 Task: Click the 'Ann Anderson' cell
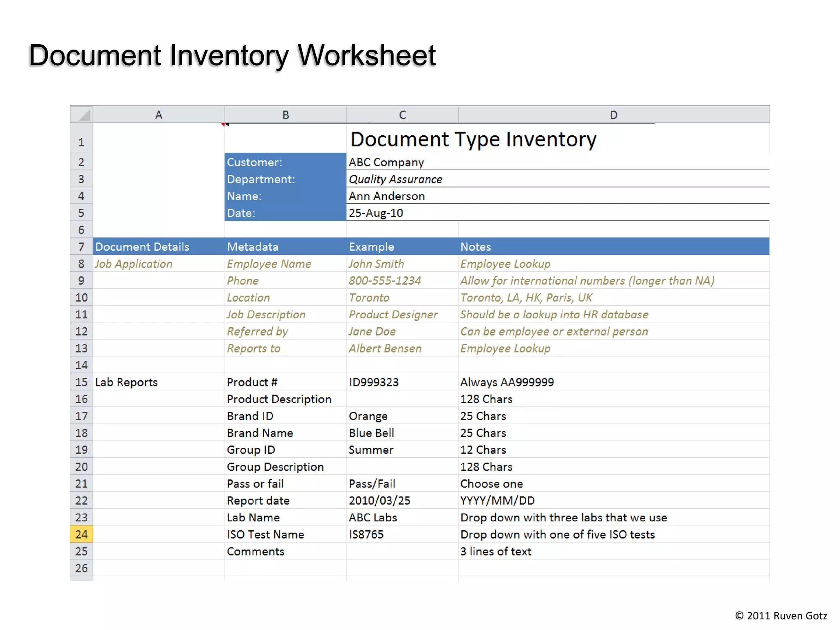click(x=558, y=196)
